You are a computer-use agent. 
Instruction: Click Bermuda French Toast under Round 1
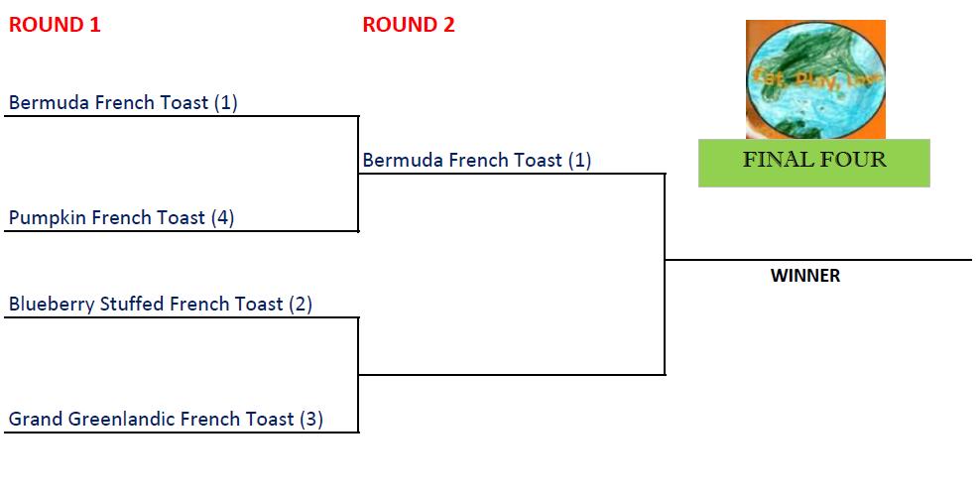pyautogui.click(x=109, y=102)
